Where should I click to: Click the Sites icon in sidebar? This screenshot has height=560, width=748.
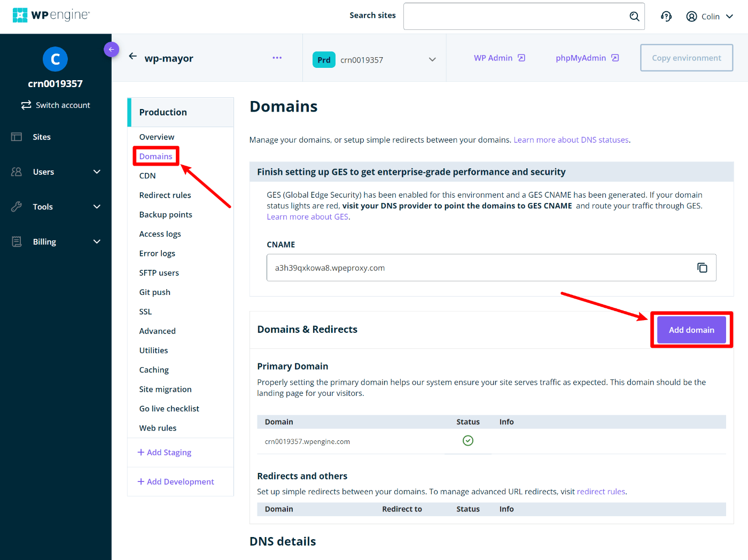[17, 137]
